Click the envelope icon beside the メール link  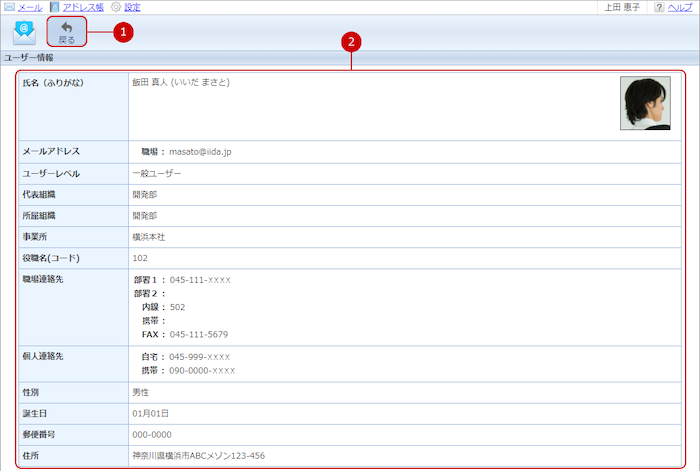point(9,7)
